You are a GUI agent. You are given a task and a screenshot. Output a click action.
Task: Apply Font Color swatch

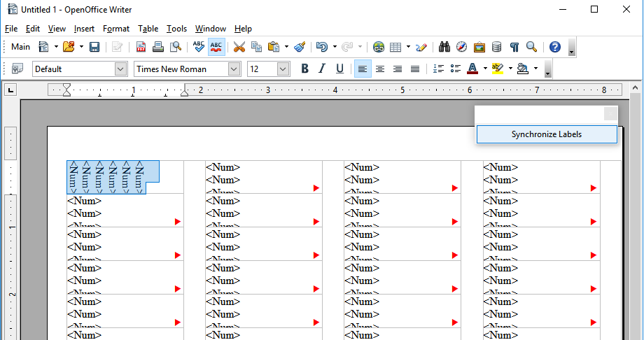pos(472,69)
